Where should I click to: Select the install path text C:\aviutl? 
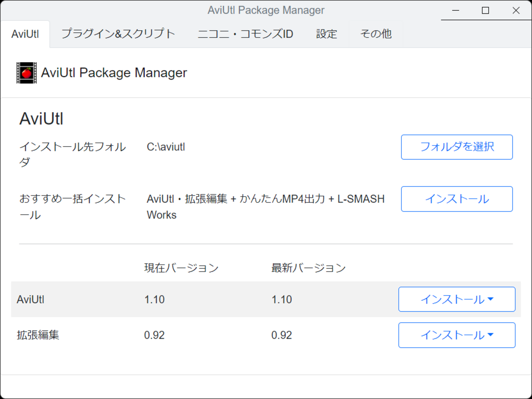[x=166, y=147]
